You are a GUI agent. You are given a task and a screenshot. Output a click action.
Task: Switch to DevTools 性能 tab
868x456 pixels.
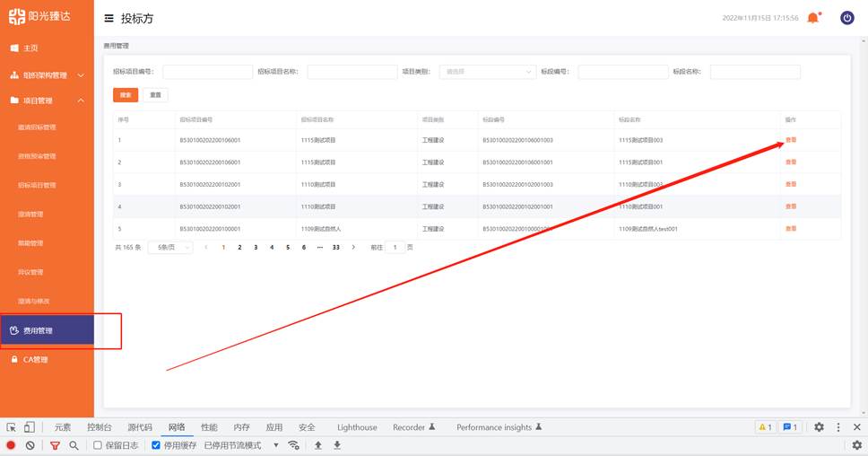(x=209, y=427)
